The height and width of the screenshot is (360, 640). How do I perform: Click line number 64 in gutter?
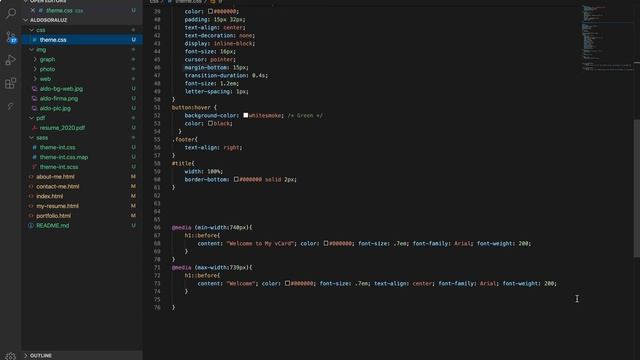coord(157,211)
